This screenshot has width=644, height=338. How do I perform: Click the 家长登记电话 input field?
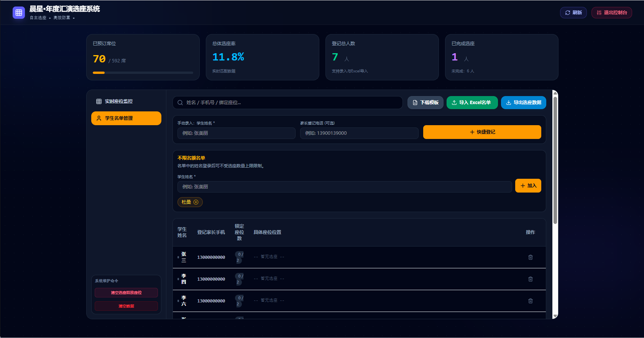(x=359, y=133)
